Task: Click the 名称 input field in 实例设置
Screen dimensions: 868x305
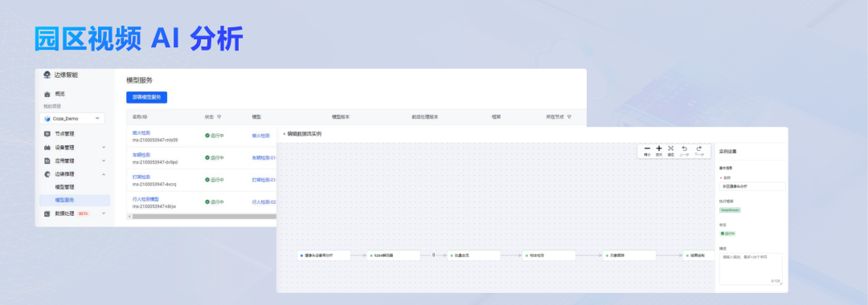Action: click(x=751, y=187)
